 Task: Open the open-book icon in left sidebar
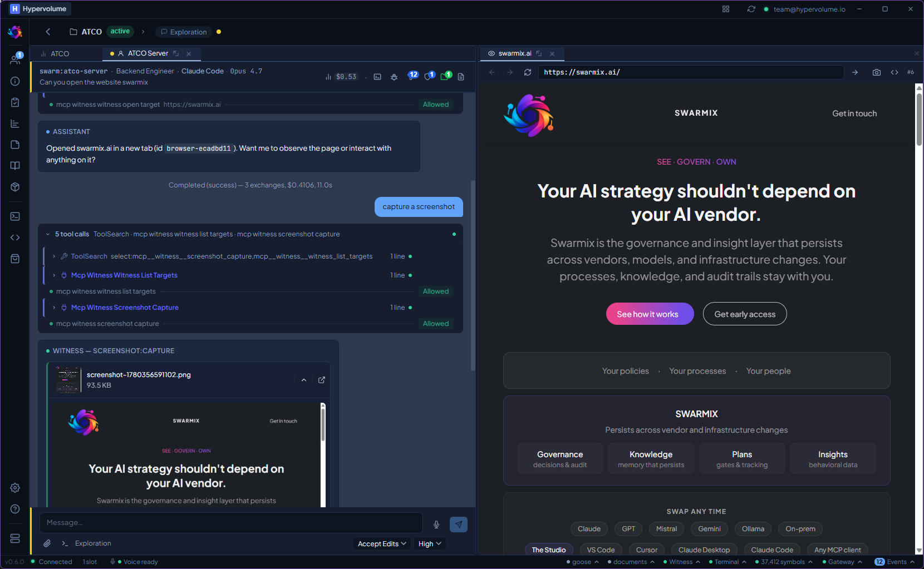15,166
